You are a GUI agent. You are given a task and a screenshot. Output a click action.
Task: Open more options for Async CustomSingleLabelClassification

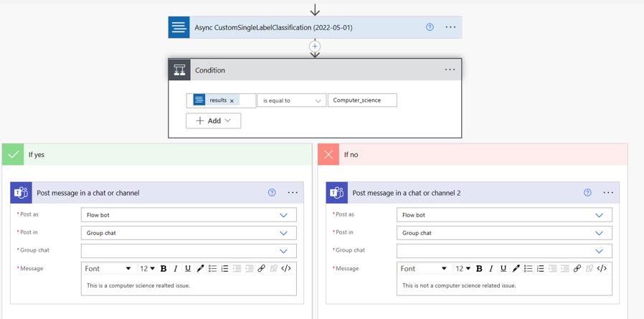(x=450, y=27)
